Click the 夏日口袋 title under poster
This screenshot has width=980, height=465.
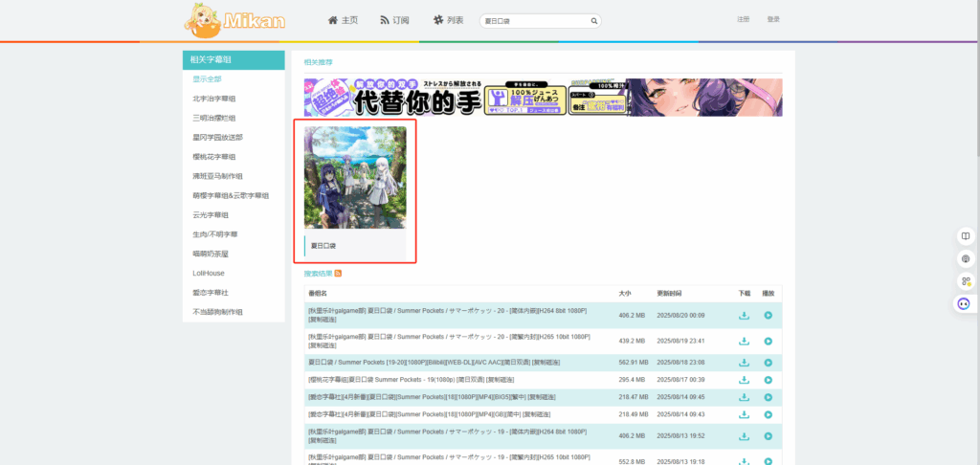click(323, 246)
